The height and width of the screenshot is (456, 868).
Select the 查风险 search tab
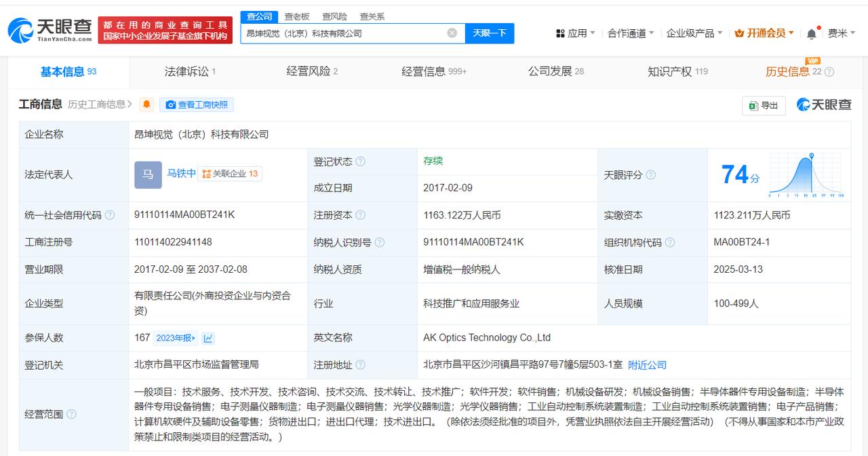point(334,16)
